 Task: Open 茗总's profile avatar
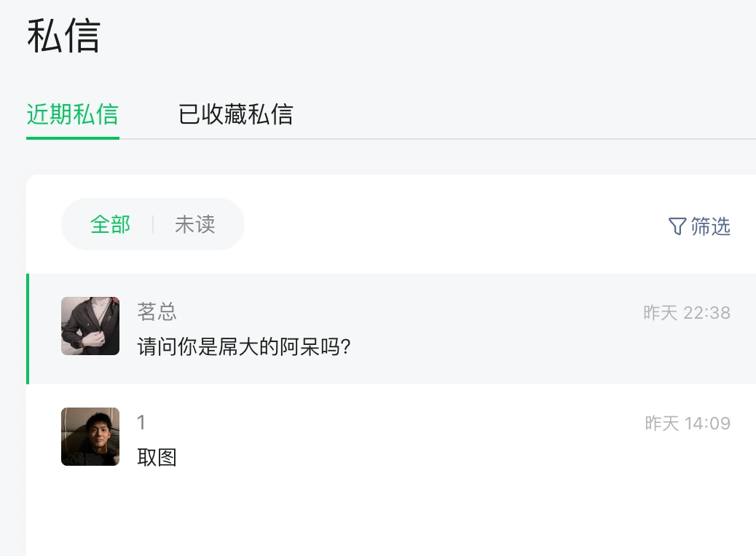click(x=90, y=326)
